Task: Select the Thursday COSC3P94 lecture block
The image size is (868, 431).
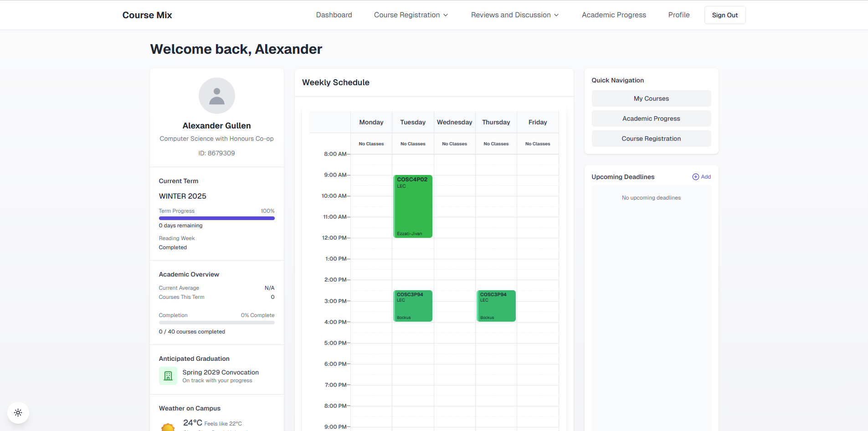Action: tap(496, 306)
